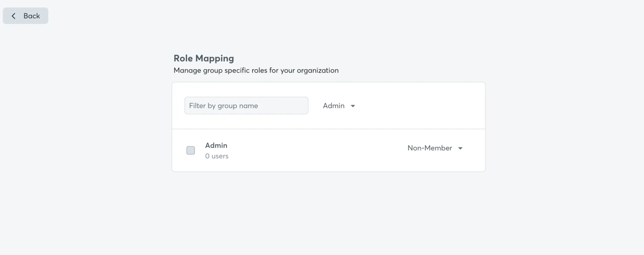The image size is (644, 255).
Task: Click the Back button
Action: tap(26, 16)
